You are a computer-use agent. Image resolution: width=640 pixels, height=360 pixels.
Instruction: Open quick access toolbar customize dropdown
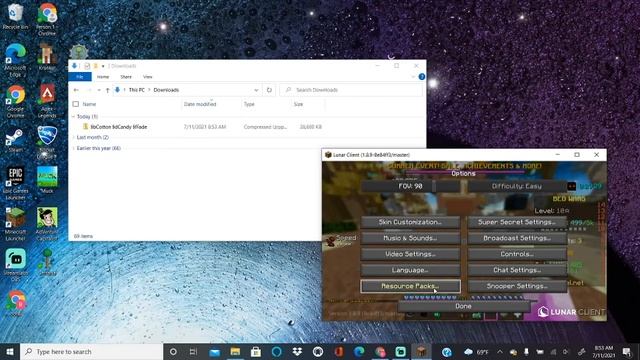103,66
